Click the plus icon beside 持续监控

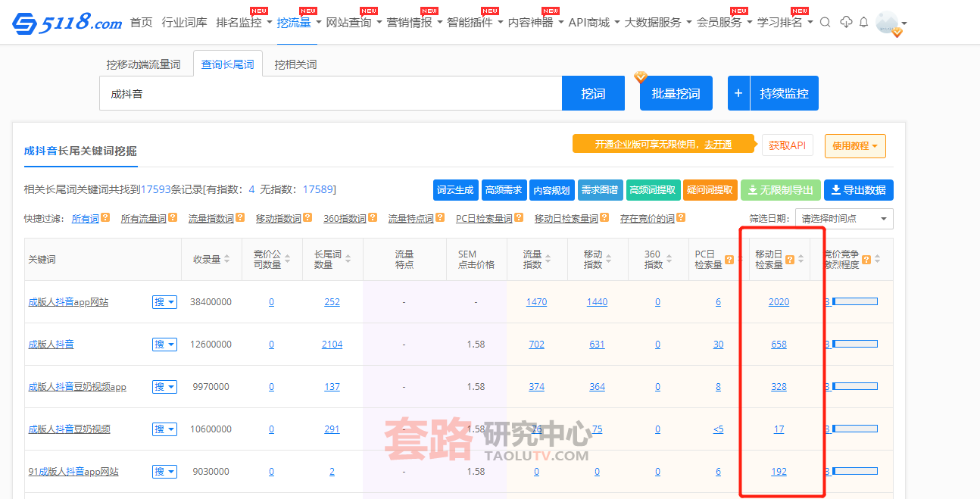pyautogui.click(x=738, y=93)
